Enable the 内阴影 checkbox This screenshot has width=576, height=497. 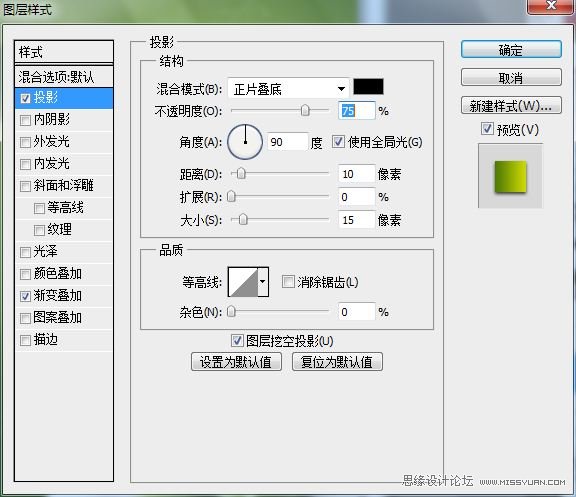click(x=25, y=120)
